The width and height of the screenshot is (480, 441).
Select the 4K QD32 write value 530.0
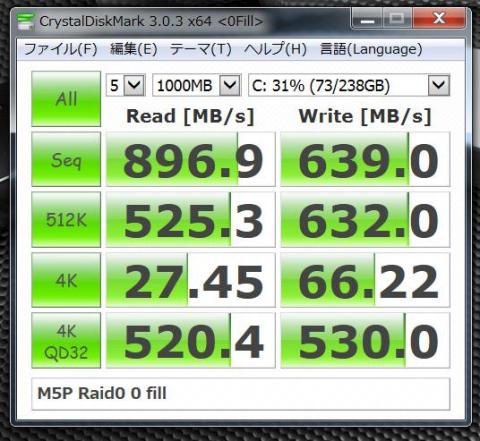(365, 340)
